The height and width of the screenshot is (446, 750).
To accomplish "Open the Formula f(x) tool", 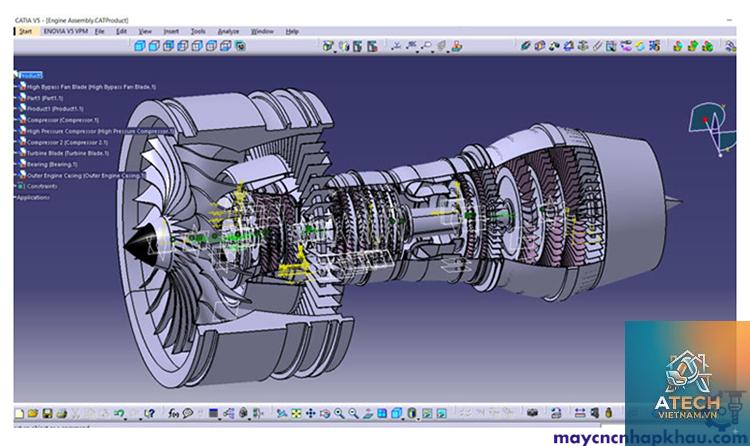I will pos(174,413).
